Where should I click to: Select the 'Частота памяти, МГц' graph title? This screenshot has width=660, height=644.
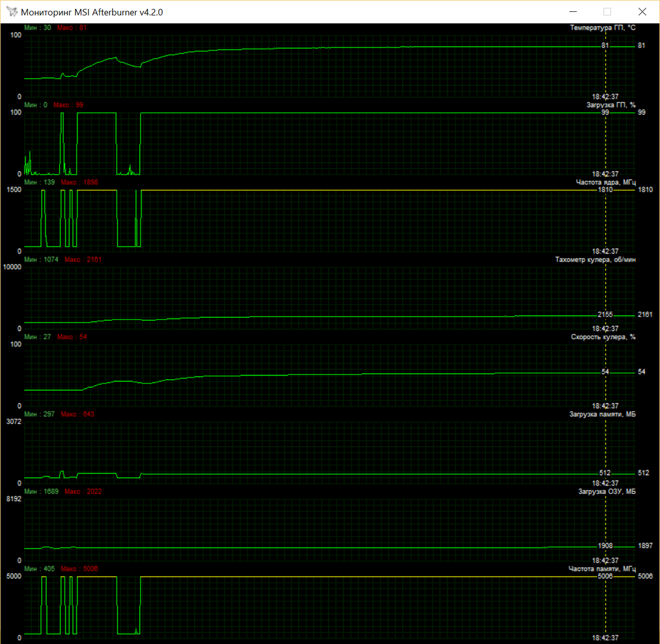[602, 569]
